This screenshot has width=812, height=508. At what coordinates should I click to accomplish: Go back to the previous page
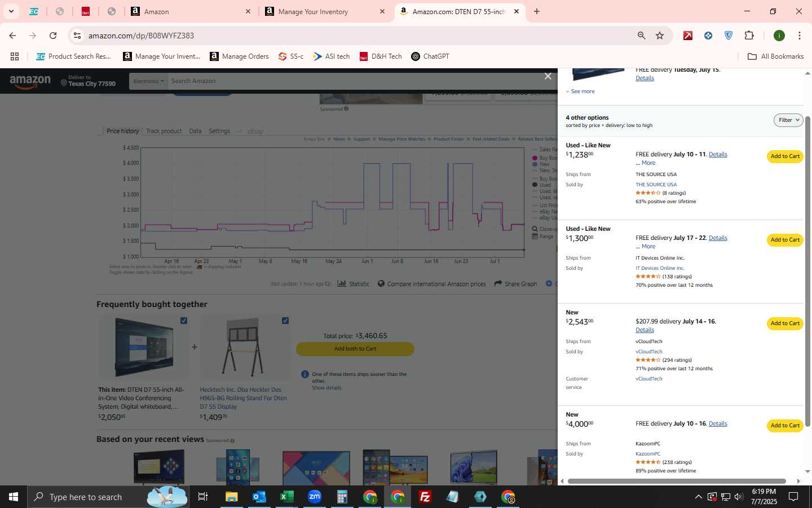(x=12, y=36)
